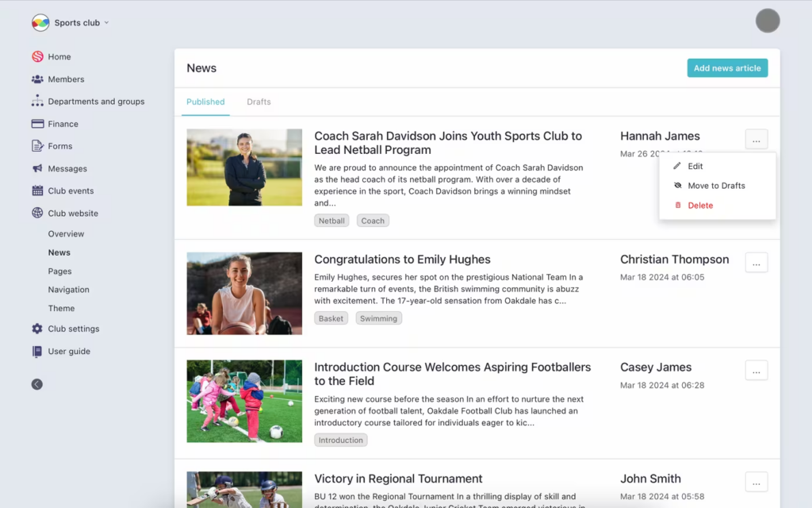Click the Forms document icon

(x=37, y=146)
